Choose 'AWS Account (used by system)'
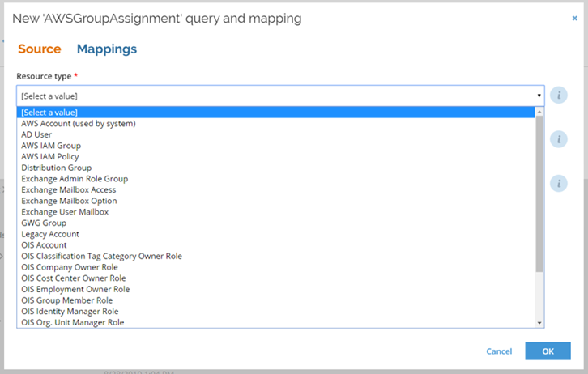 (x=276, y=123)
